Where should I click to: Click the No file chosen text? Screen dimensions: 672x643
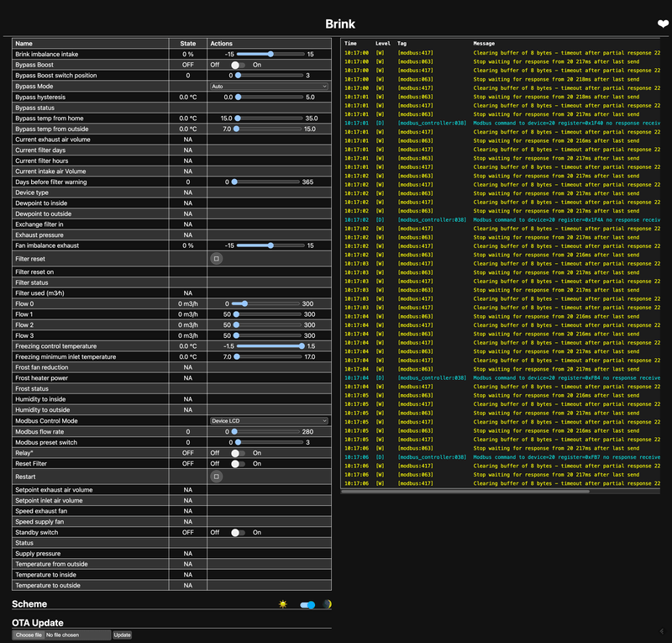click(x=62, y=635)
